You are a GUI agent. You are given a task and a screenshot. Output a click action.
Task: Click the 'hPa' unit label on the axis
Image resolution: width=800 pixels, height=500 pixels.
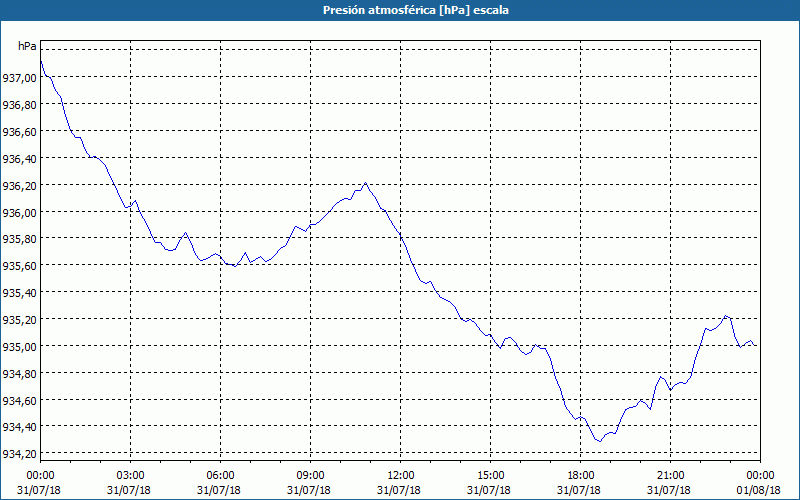coord(27,46)
